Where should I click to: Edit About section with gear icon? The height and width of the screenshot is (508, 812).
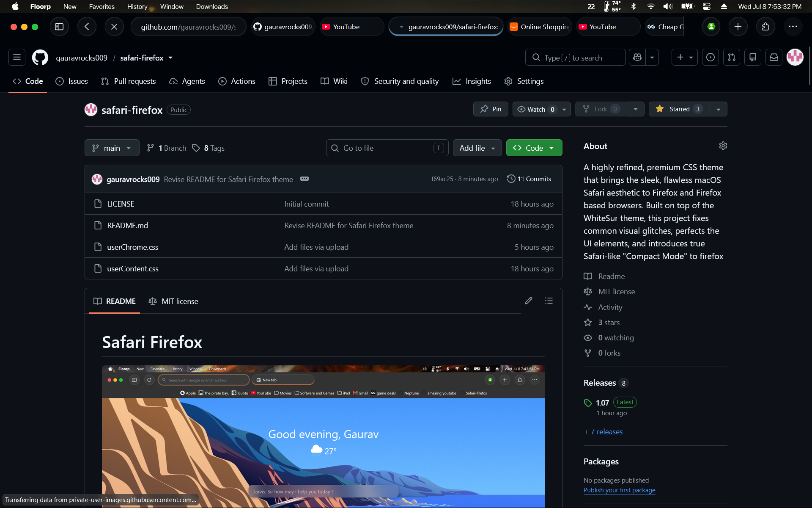point(723,146)
